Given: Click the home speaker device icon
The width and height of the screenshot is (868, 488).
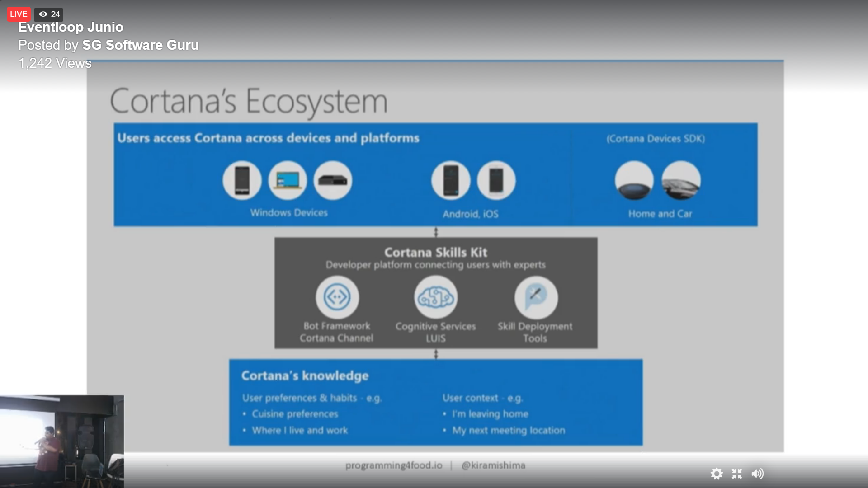Looking at the screenshot, I should 634,180.
